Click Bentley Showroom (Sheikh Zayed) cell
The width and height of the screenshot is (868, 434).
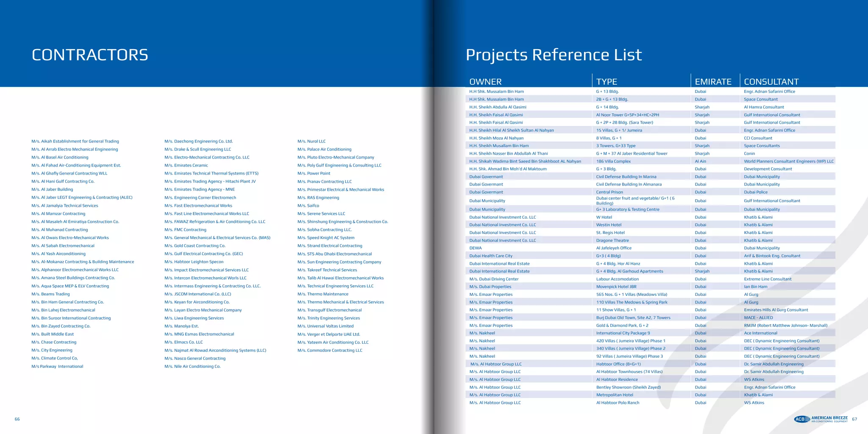point(628,387)
